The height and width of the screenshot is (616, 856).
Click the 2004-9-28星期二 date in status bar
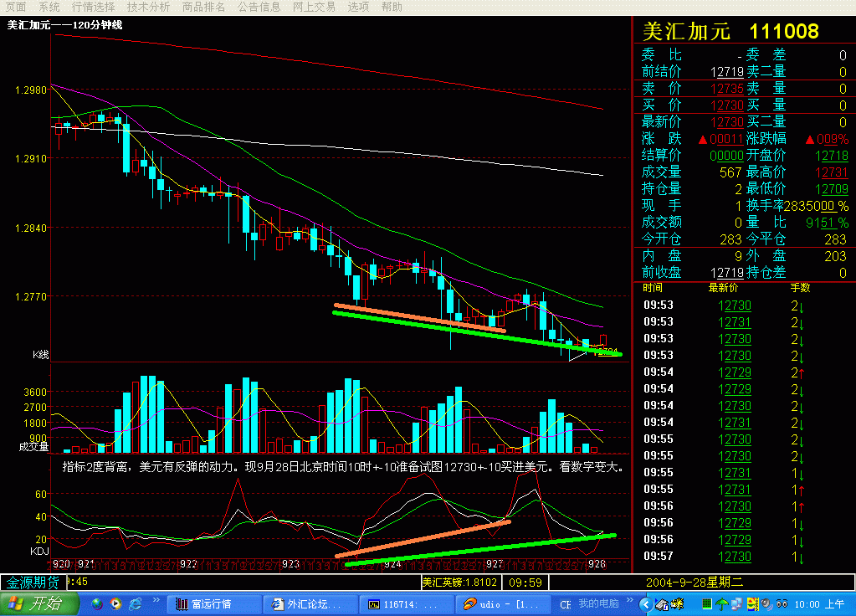(x=695, y=583)
